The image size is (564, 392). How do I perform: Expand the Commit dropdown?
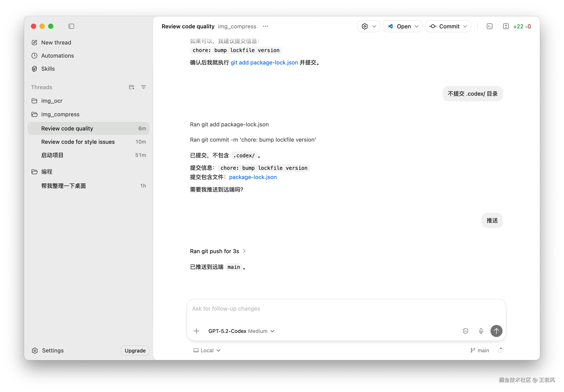click(465, 26)
